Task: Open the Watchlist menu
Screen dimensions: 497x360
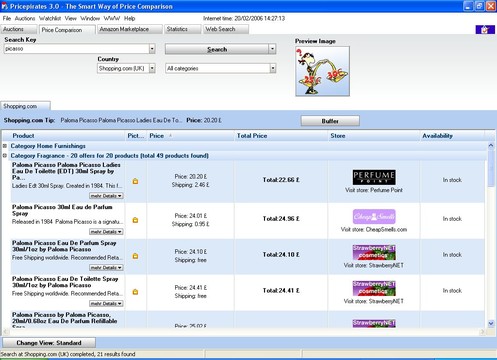Action: point(50,18)
